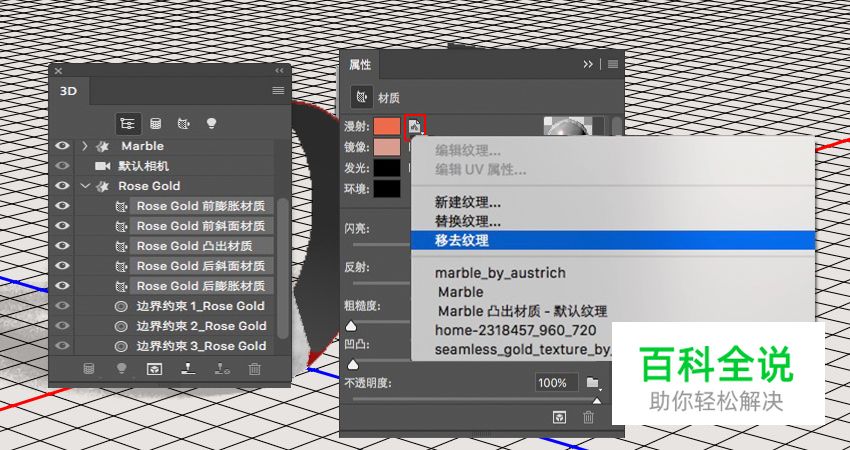Click render icon at Properties panel bottom

click(559, 417)
